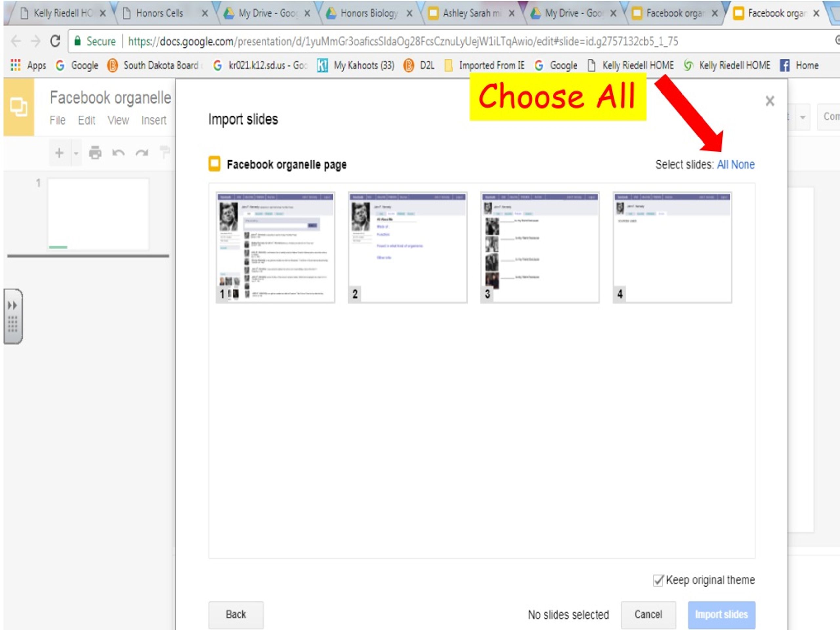This screenshot has height=630, width=840.
Task: Select slide 2 thumbnail
Action: click(x=407, y=245)
